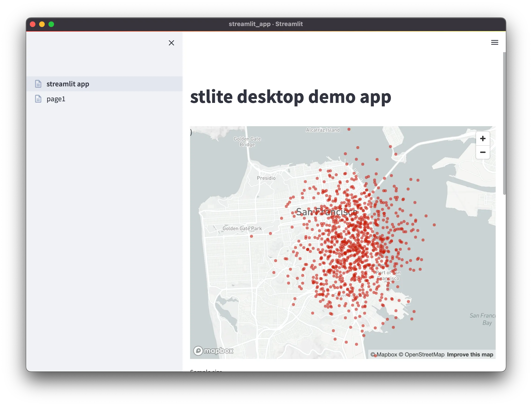The width and height of the screenshot is (532, 406).
Task: Click the stlite desktop demo app heading
Action: 290,97
